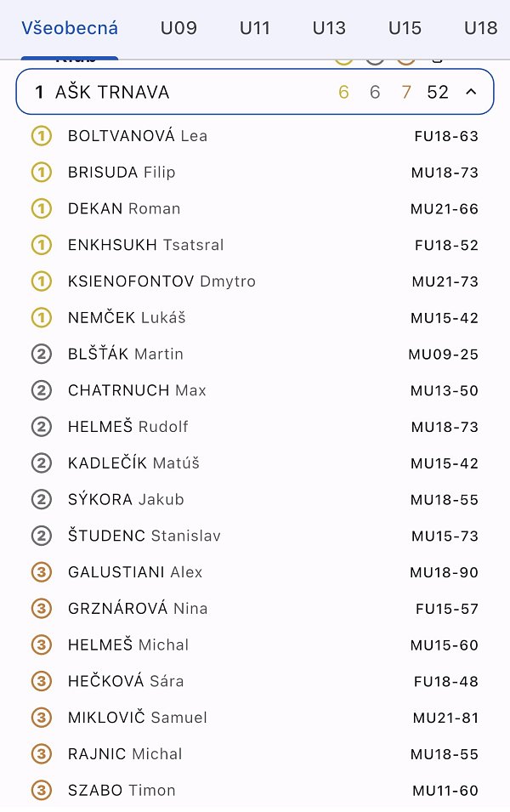The image size is (510, 812).
Task: Go to the U18 tab
Action: pos(480,28)
